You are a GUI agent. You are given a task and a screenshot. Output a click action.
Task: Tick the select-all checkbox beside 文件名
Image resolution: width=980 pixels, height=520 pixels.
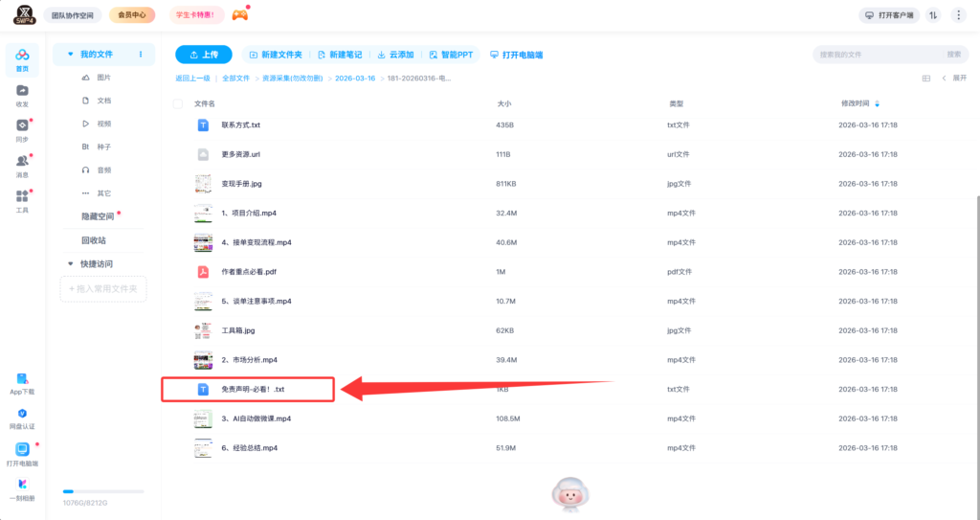click(x=177, y=102)
